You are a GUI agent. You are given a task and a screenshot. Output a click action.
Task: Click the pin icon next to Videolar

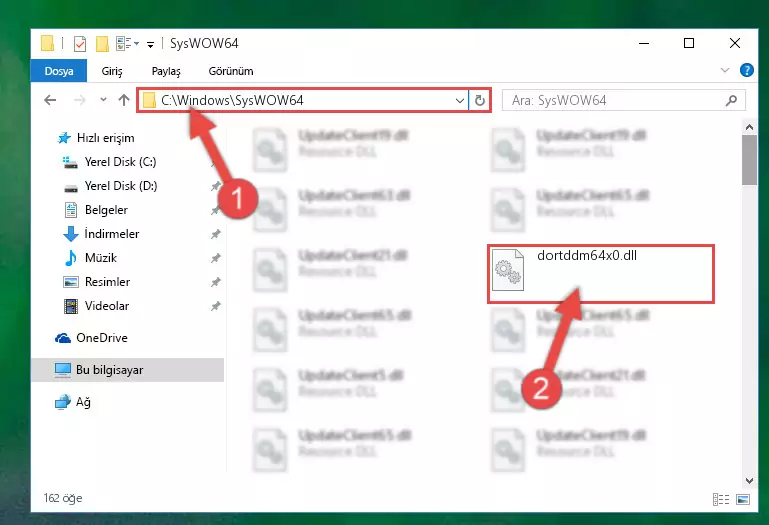pos(215,306)
